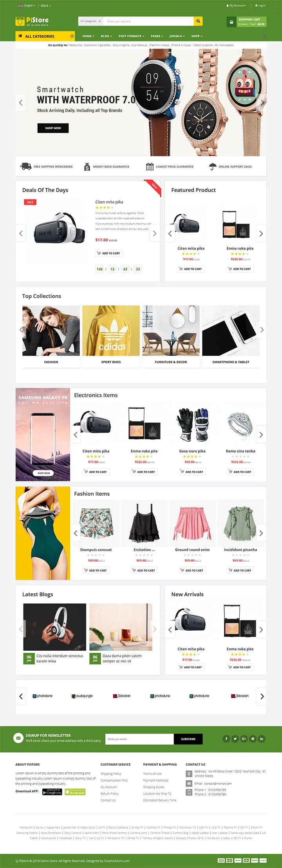Click the PiStore logo
This screenshot has height=868, width=282.
coord(32,21)
